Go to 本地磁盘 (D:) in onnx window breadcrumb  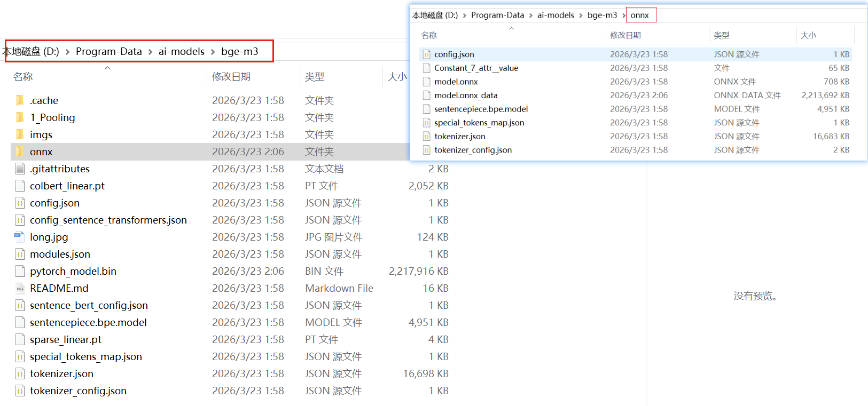coord(435,15)
